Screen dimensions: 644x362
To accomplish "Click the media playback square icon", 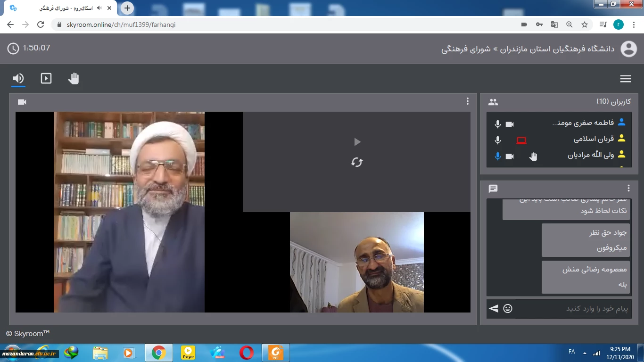I will 46,78.
